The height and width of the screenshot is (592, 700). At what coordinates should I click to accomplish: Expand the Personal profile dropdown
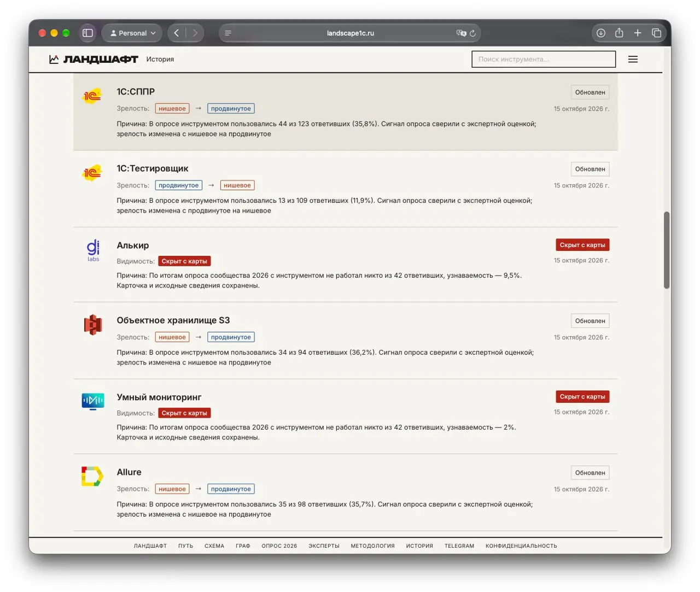(132, 33)
